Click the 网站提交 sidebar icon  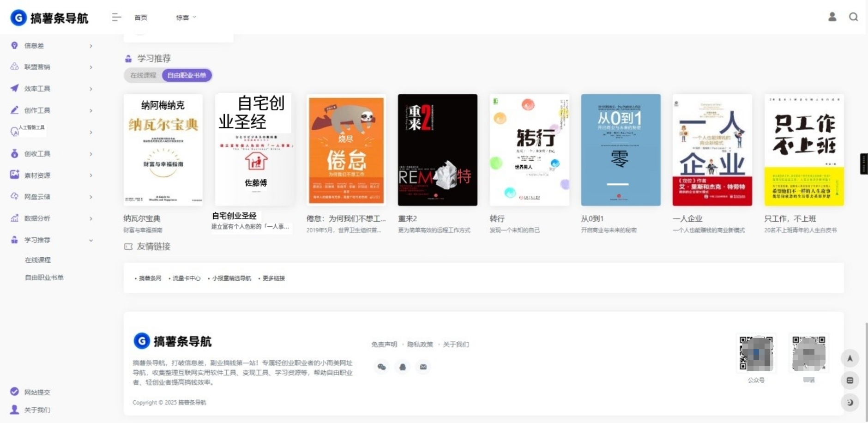click(15, 392)
